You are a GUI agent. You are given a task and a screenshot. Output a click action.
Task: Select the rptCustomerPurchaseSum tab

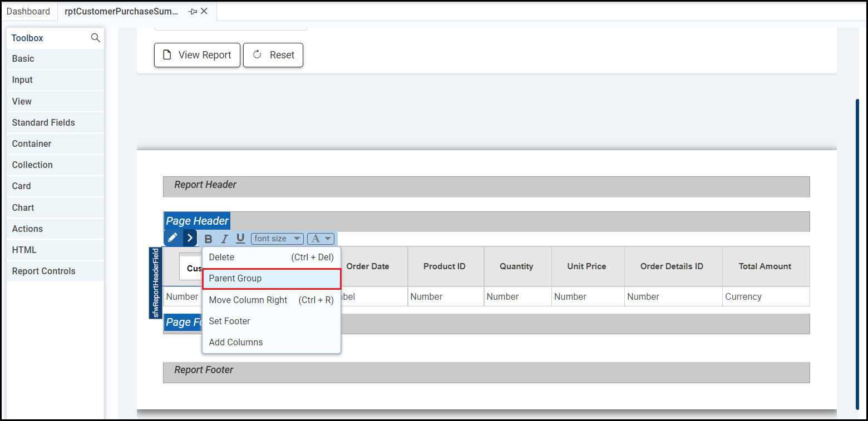click(122, 11)
